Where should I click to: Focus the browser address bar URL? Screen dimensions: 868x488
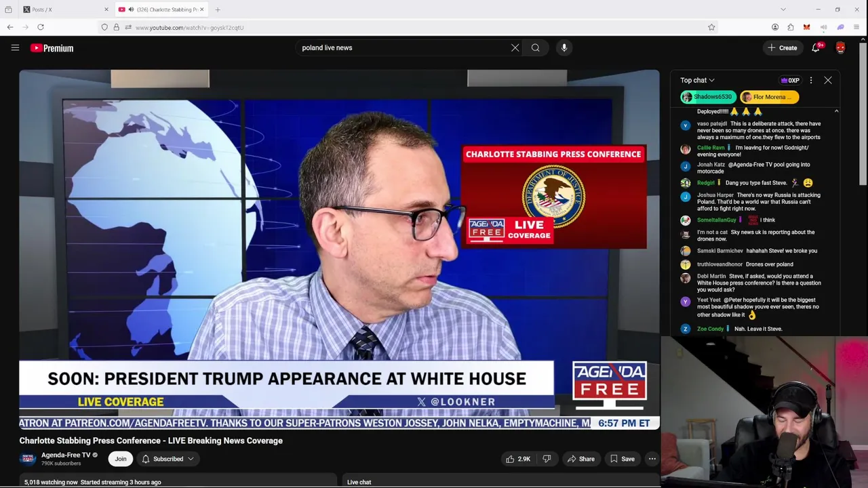[x=189, y=27]
